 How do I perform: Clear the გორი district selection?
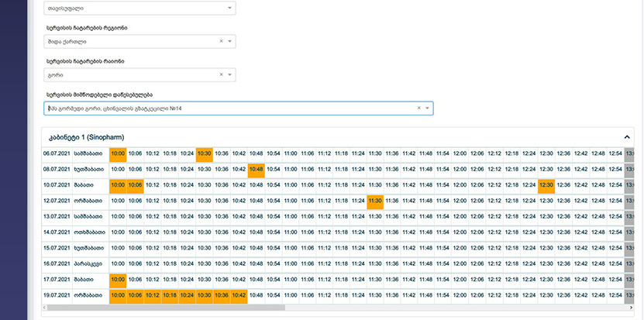tap(221, 74)
